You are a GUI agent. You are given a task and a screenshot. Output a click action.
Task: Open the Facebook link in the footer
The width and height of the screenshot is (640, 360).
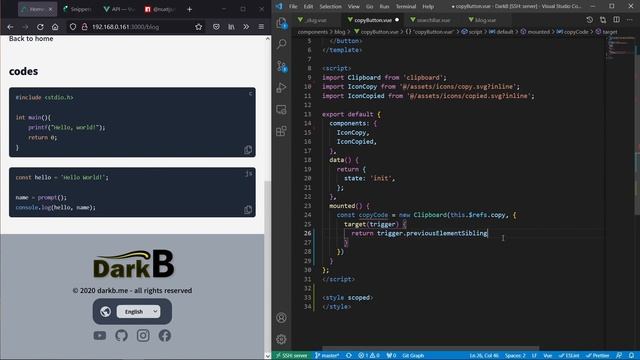[x=164, y=336]
